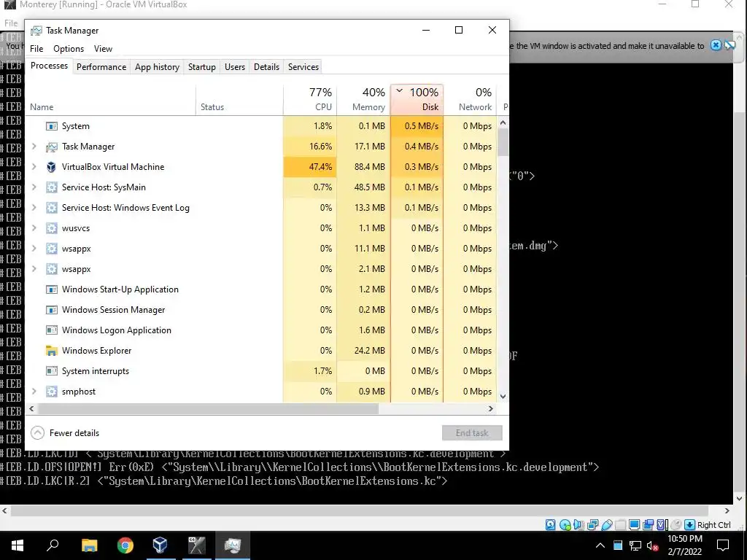Expand the wsappx row using 11.1 MB

(x=34, y=249)
